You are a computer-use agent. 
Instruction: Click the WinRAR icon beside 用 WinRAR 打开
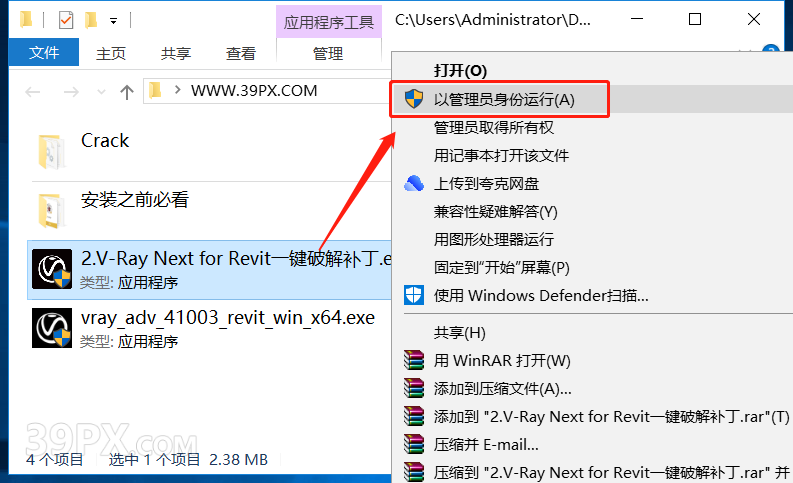pos(414,361)
